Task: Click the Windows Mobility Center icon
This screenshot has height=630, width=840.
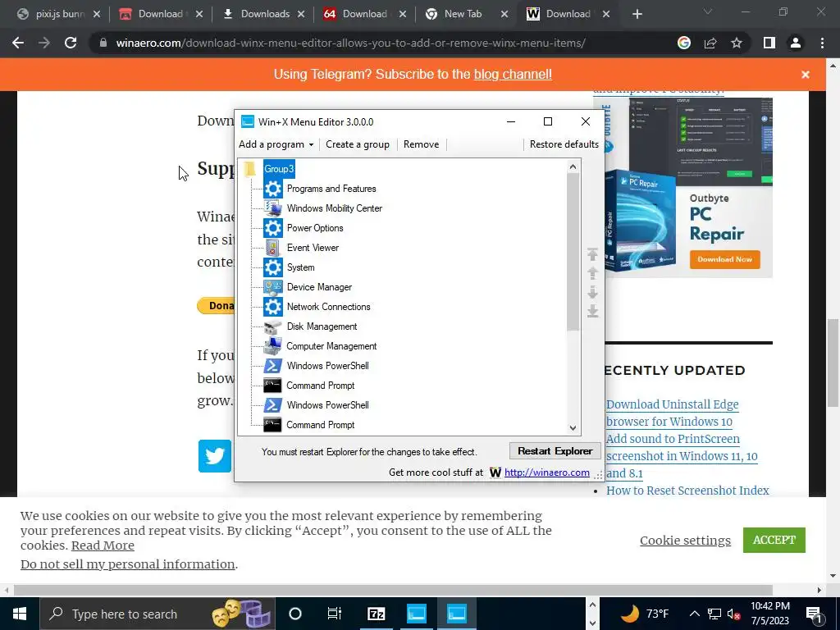Action: pos(272,208)
